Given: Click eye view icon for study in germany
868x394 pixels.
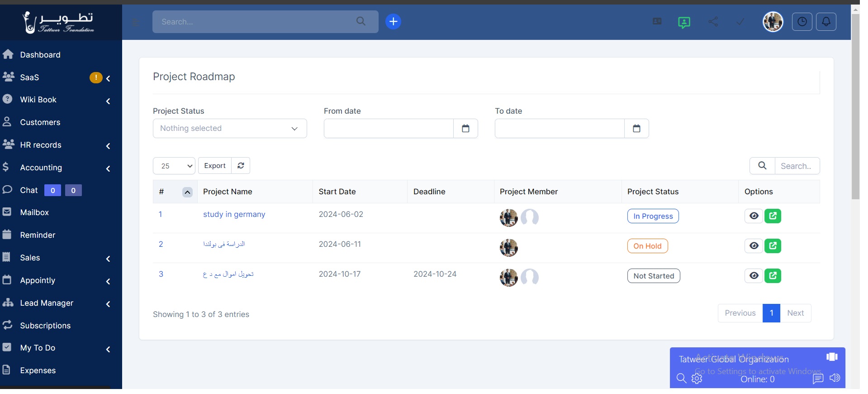Looking at the screenshot, I should pos(754,216).
